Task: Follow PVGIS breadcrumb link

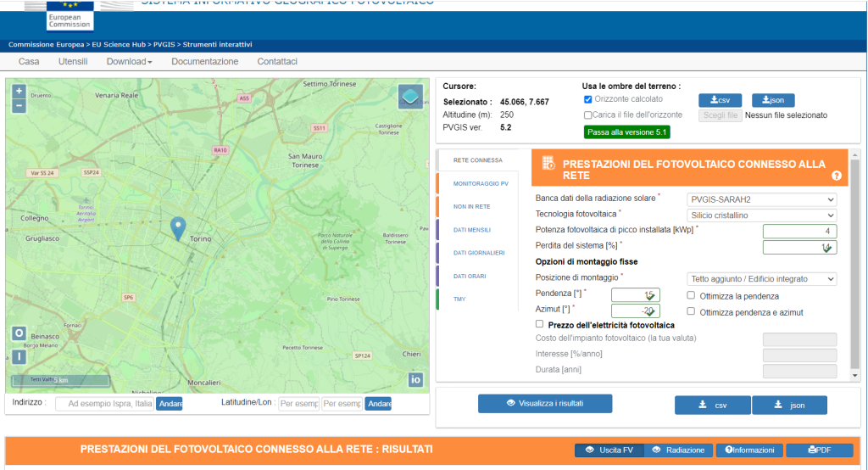Action: point(164,44)
